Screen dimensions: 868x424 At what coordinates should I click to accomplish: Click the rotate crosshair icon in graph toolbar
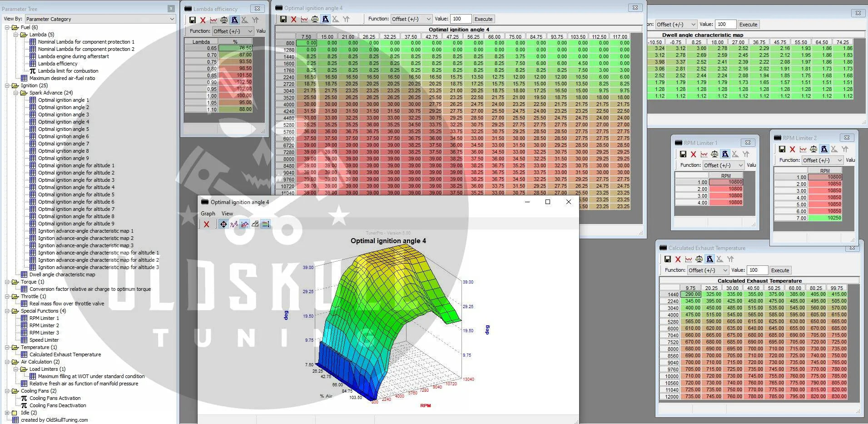tap(223, 224)
